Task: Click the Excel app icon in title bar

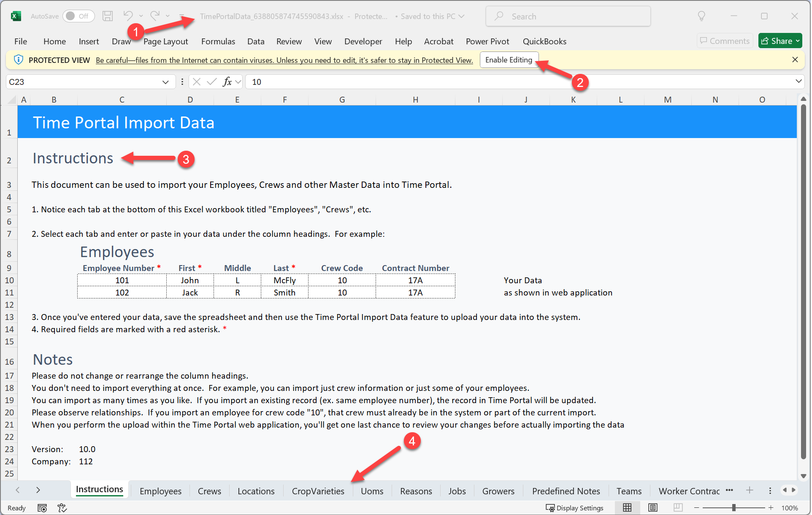Action: point(16,16)
